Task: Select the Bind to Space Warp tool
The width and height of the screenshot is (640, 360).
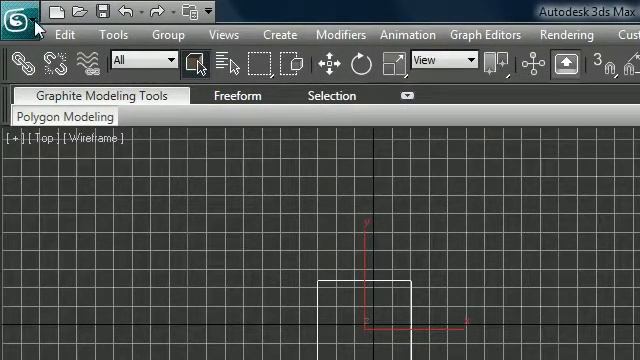Action: [88, 63]
